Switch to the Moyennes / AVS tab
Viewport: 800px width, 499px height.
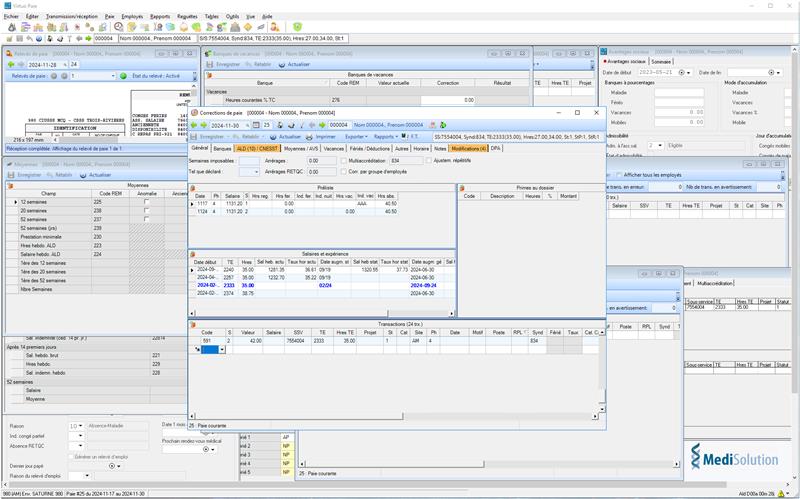[301, 148]
